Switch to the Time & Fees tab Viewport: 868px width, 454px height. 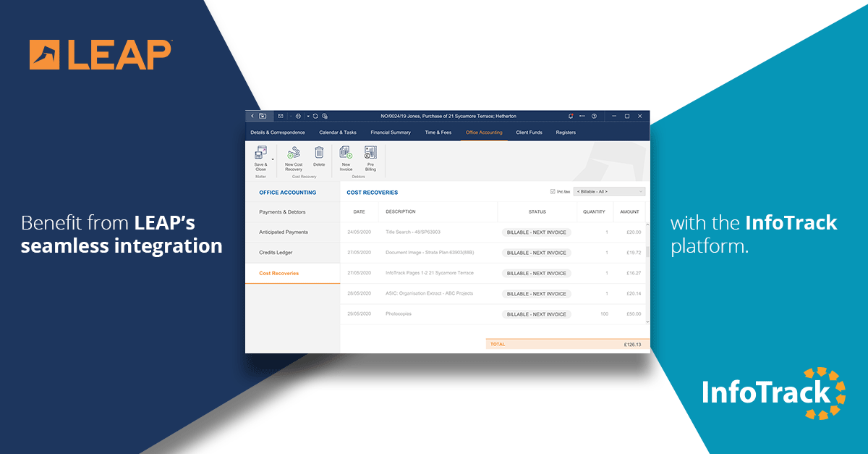click(x=439, y=133)
